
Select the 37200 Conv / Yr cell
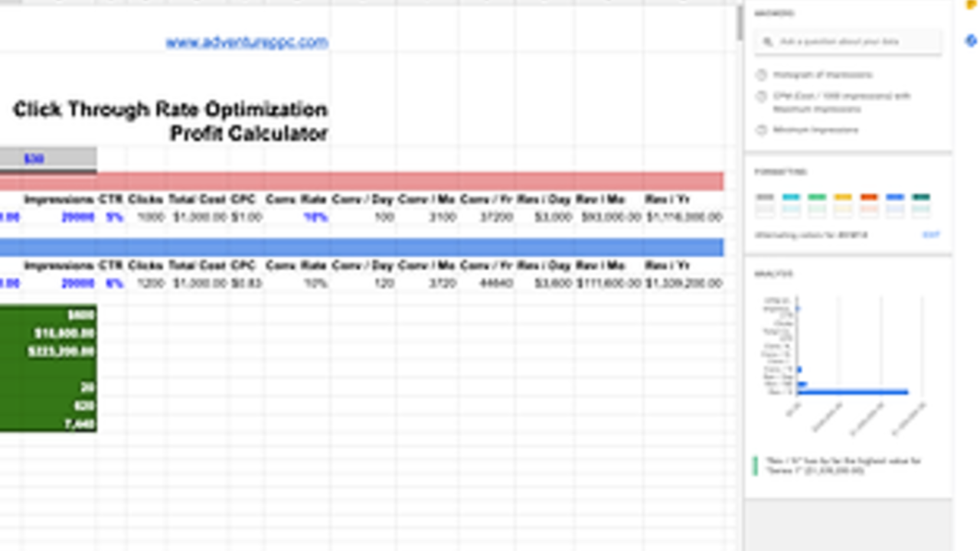tap(495, 217)
